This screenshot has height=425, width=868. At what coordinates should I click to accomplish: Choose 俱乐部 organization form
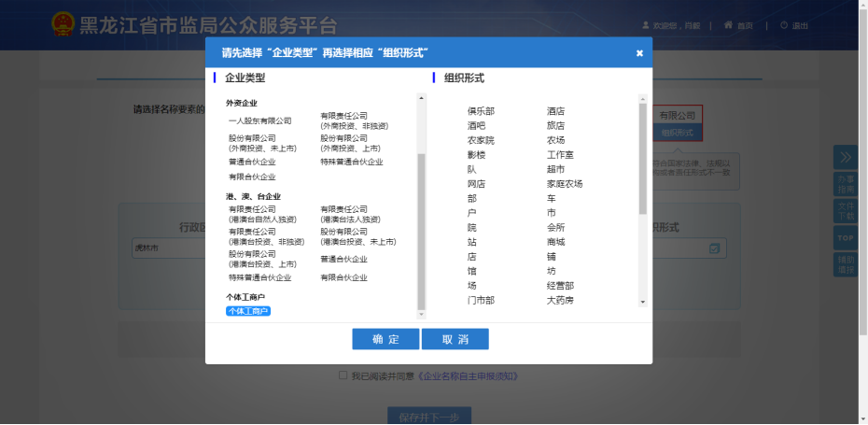pyautogui.click(x=481, y=111)
